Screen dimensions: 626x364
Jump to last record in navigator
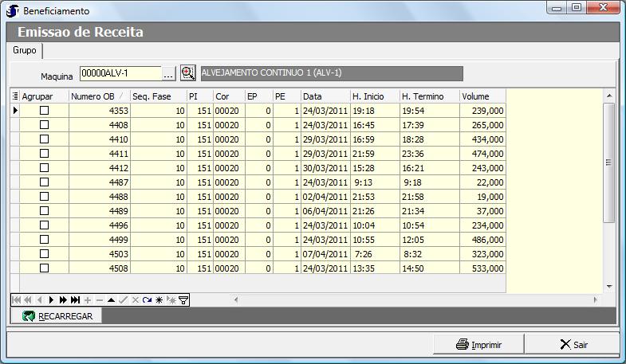[x=75, y=299]
